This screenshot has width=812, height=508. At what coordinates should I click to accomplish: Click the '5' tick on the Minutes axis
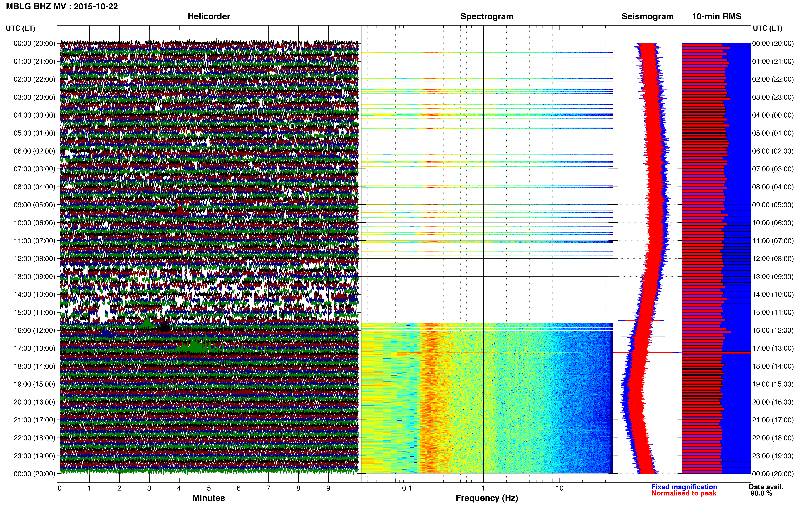click(x=209, y=488)
